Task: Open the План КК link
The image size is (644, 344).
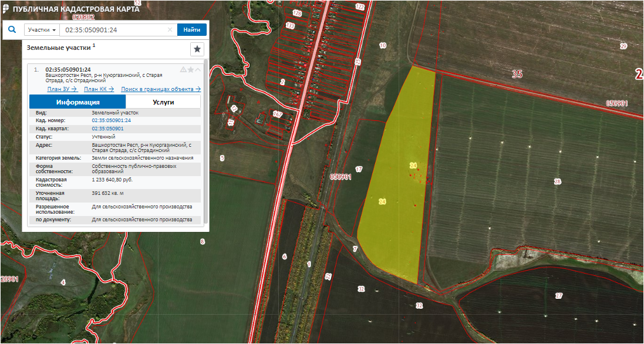Action: [99, 89]
